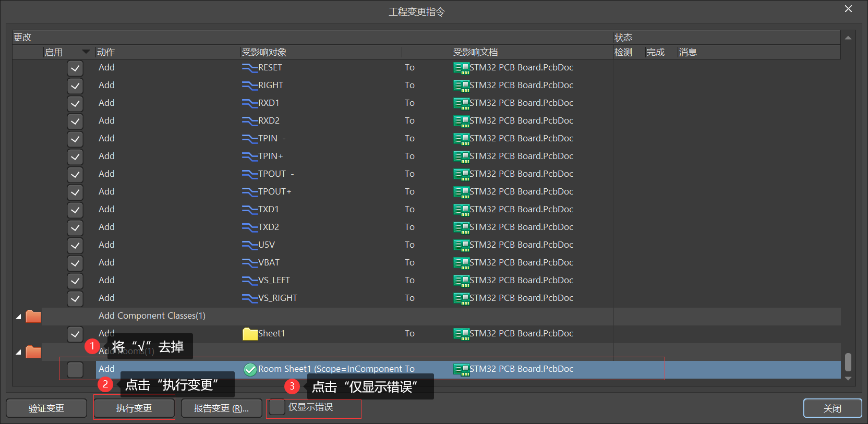Check the enable box for Room Sheet1
The image size is (868, 424).
click(75, 370)
